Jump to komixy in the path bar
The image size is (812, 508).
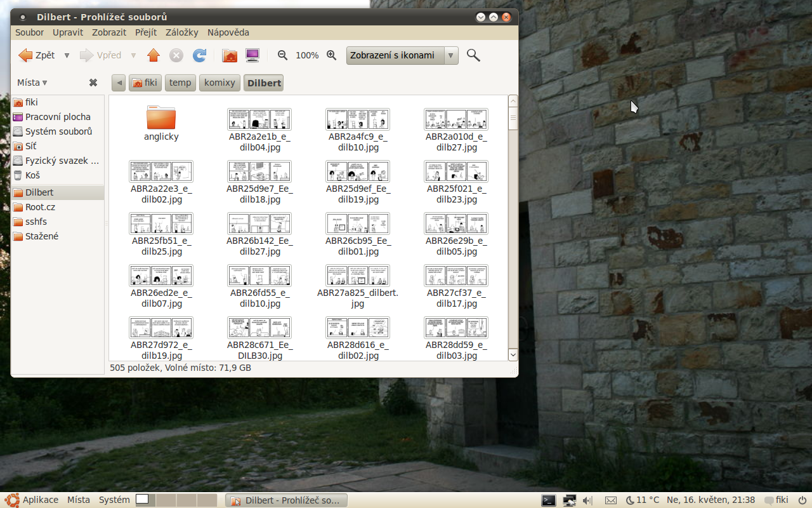click(x=219, y=83)
